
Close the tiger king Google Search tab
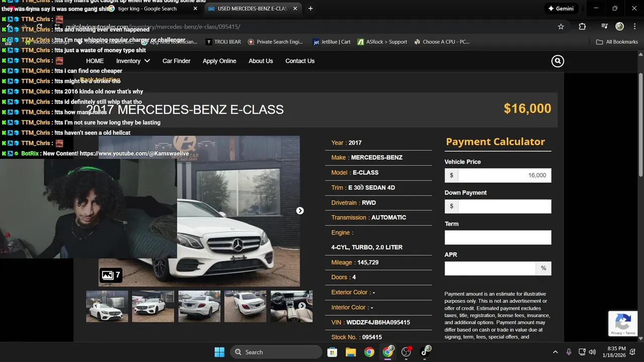196,9
